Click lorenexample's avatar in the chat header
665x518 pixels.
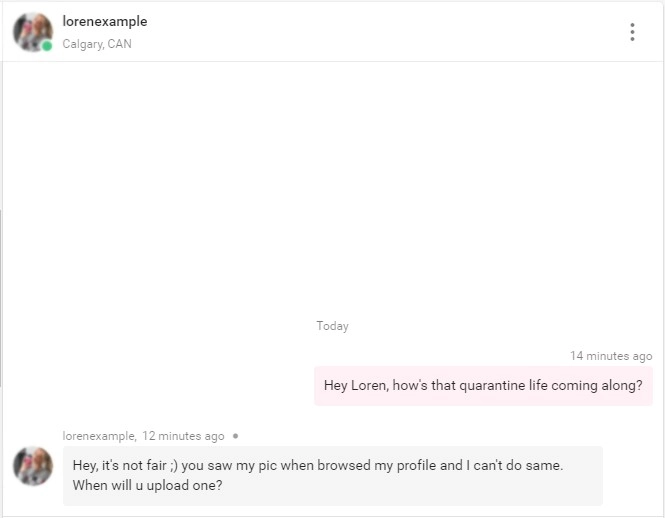coord(31,31)
